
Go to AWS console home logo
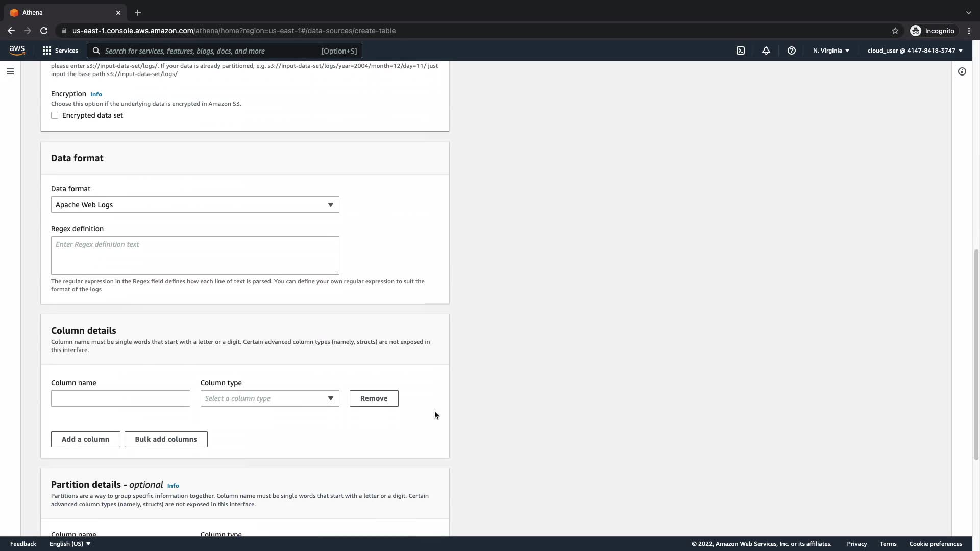(x=17, y=50)
